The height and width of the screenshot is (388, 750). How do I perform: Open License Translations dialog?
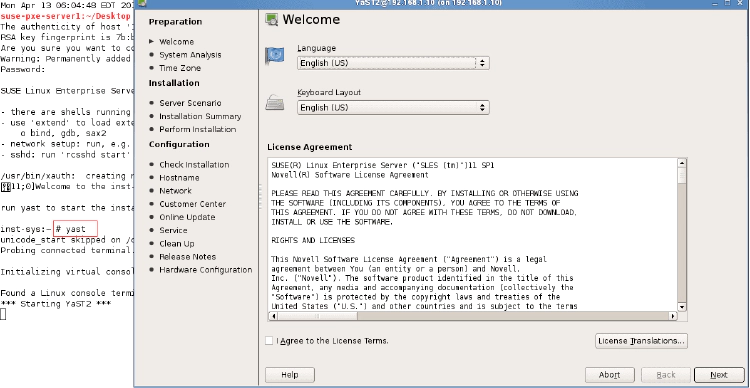point(641,341)
